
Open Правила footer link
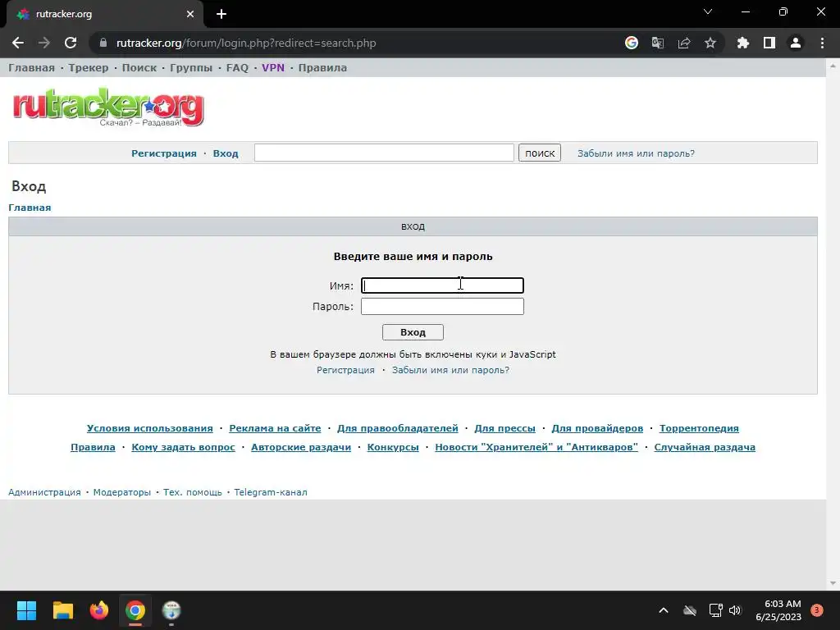[93, 447]
